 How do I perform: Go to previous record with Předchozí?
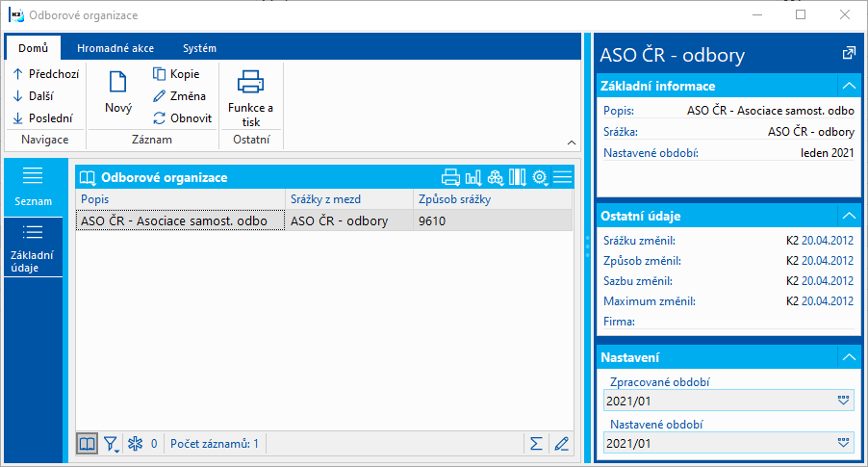click(x=46, y=74)
